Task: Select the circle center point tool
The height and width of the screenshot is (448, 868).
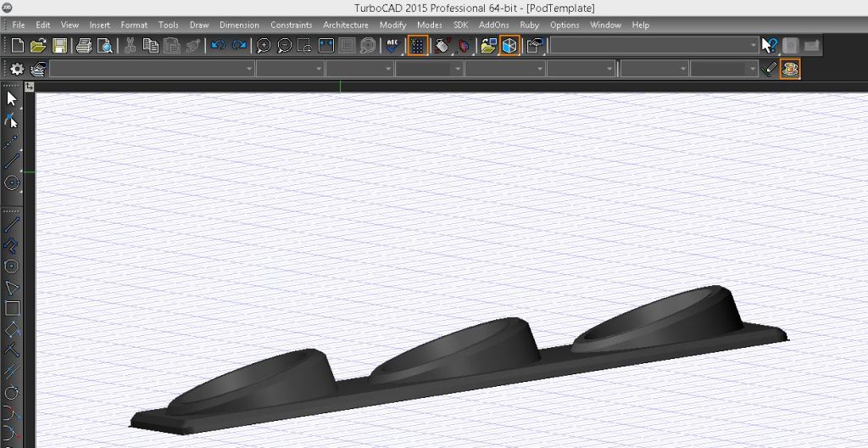Action: point(12,182)
